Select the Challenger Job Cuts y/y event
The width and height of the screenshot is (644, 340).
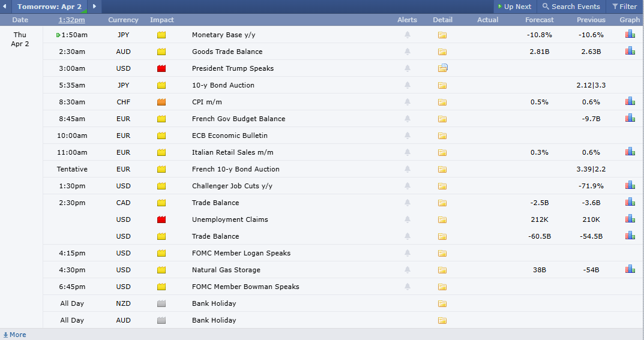pos(232,186)
